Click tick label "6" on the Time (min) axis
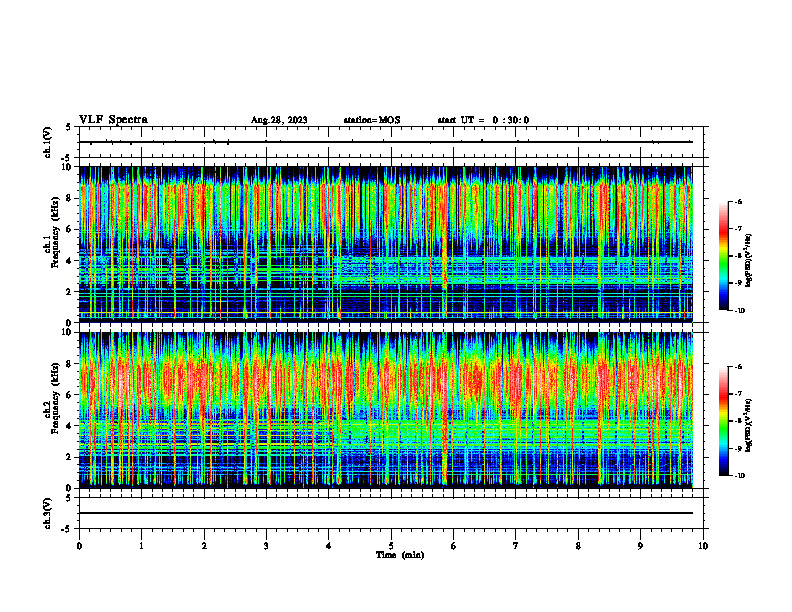The image size is (792, 612). (454, 546)
